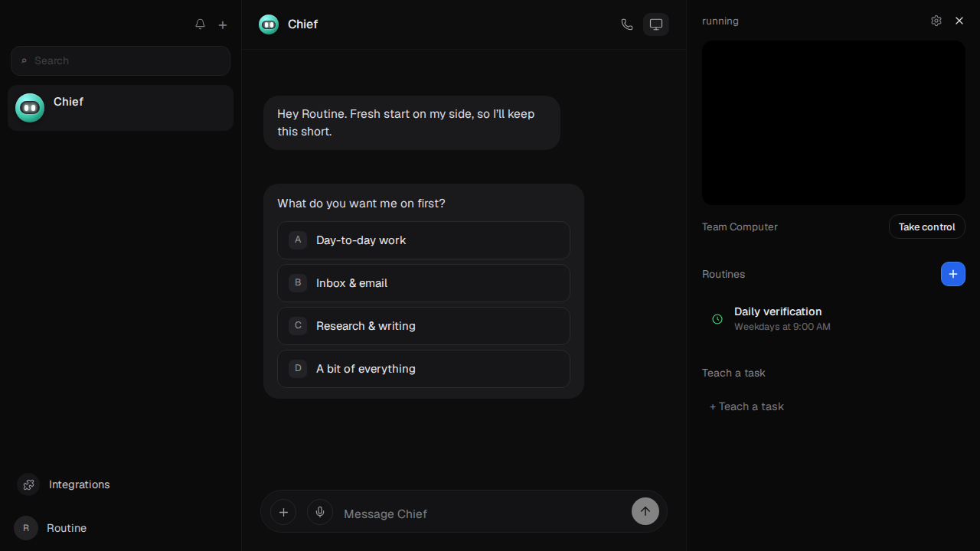Open the notifications bell icon
This screenshot has width=980, height=551.
pos(200,24)
